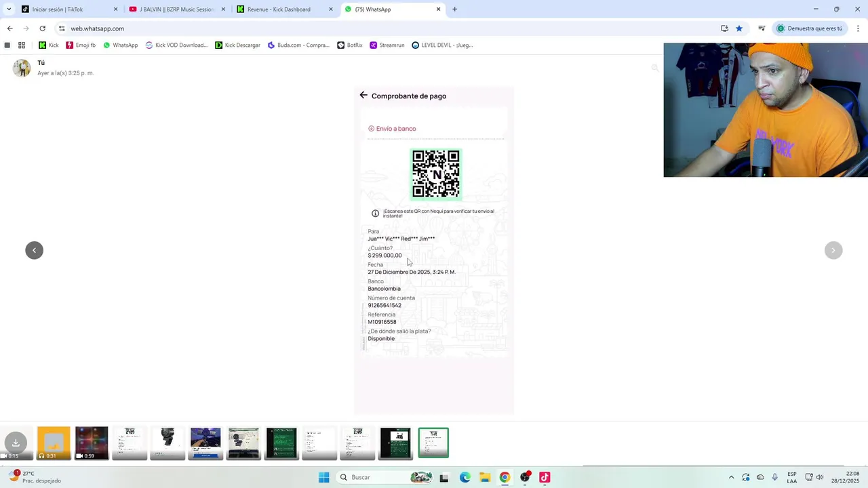Open OBS Studio from the taskbar
Viewport: 868px width, 488px height.
[525, 477]
